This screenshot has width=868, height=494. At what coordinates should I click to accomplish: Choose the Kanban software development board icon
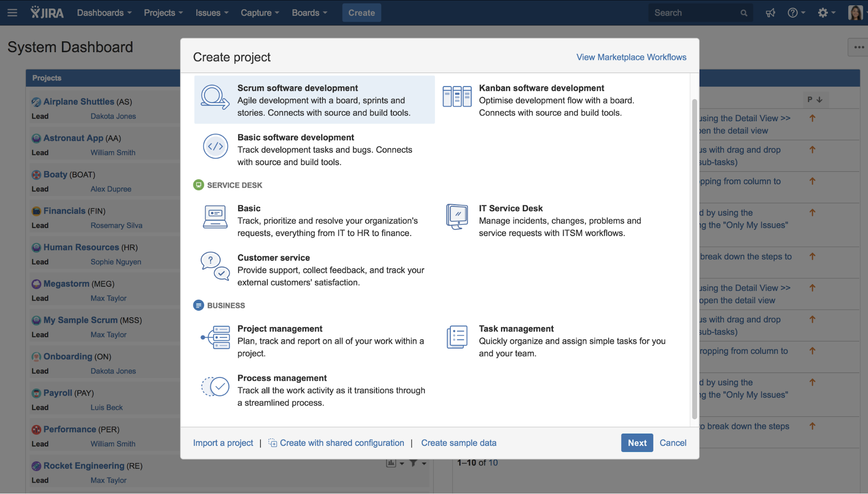tap(457, 96)
